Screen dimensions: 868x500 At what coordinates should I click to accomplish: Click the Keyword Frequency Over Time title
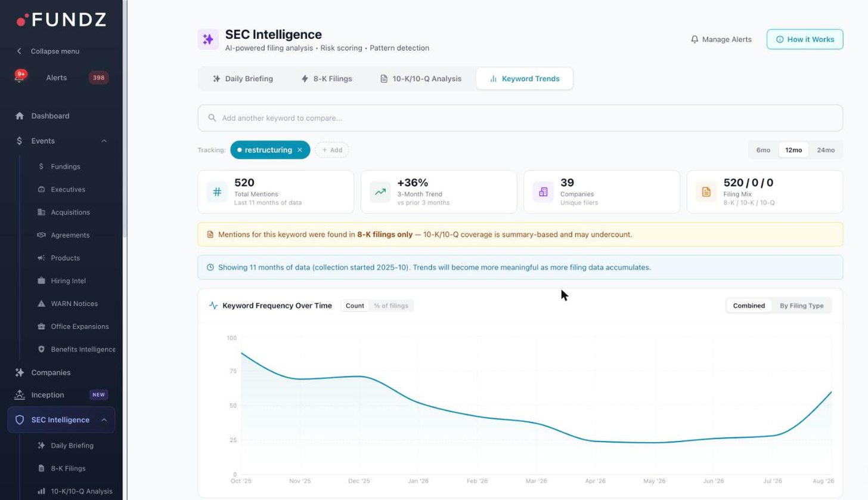pos(277,305)
